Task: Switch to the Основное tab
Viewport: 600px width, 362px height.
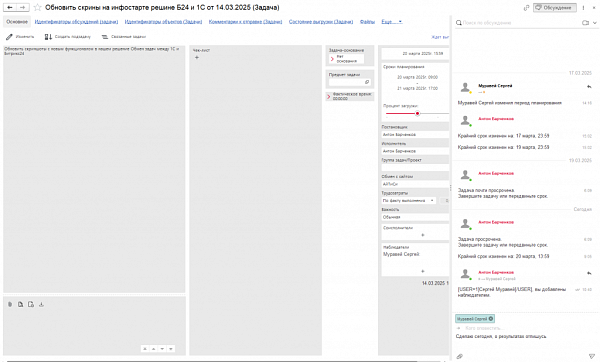Action: [x=17, y=22]
